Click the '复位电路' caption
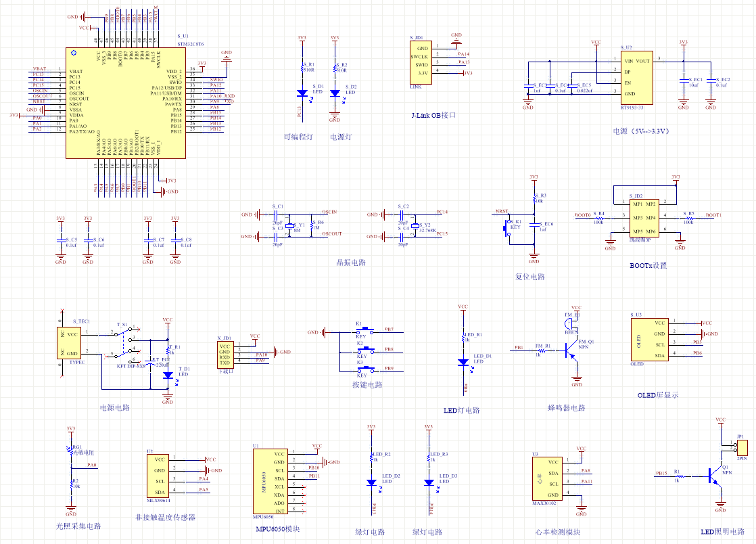The width and height of the screenshot is (756, 544). [530, 277]
